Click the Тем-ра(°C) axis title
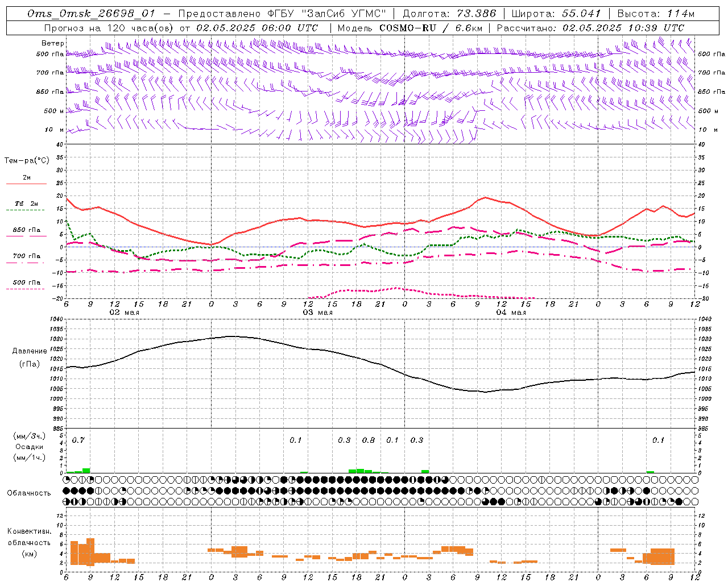The height and width of the screenshot is (582, 728). pyautogui.click(x=27, y=161)
